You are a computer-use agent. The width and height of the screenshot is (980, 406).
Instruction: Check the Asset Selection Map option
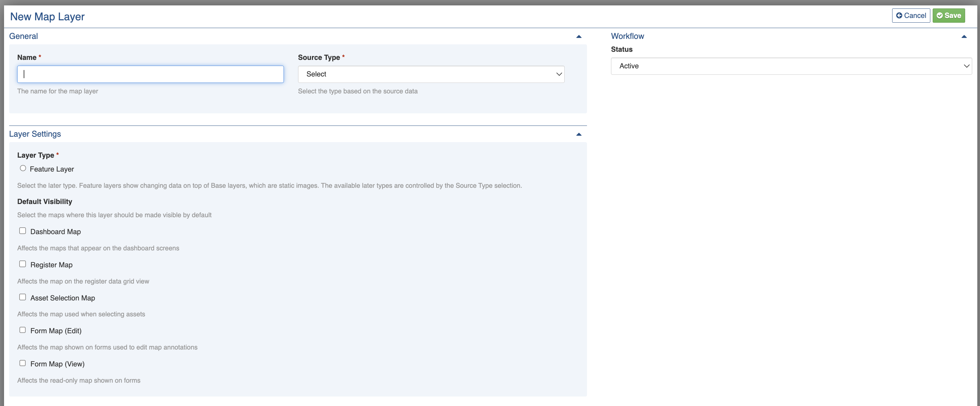(23, 297)
